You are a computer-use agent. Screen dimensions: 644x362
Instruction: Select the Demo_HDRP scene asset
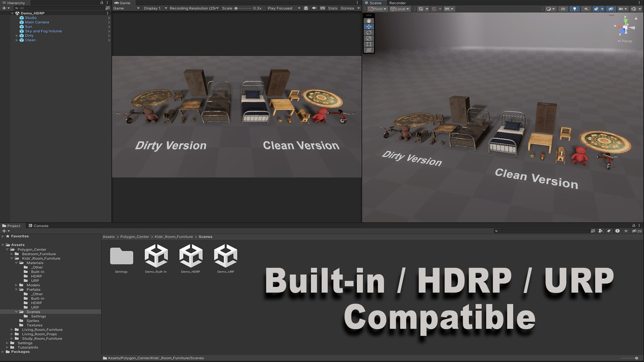pyautogui.click(x=191, y=256)
